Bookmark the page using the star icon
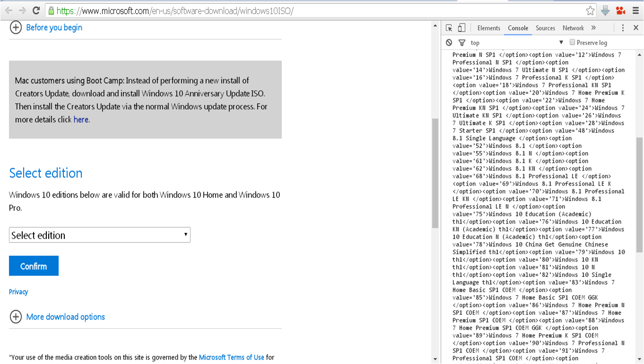The image size is (644, 364). [592, 10]
